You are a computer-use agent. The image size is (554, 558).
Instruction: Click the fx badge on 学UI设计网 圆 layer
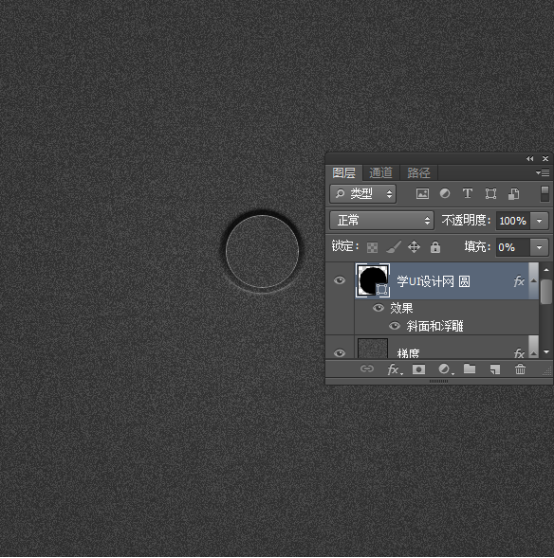coord(519,281)
